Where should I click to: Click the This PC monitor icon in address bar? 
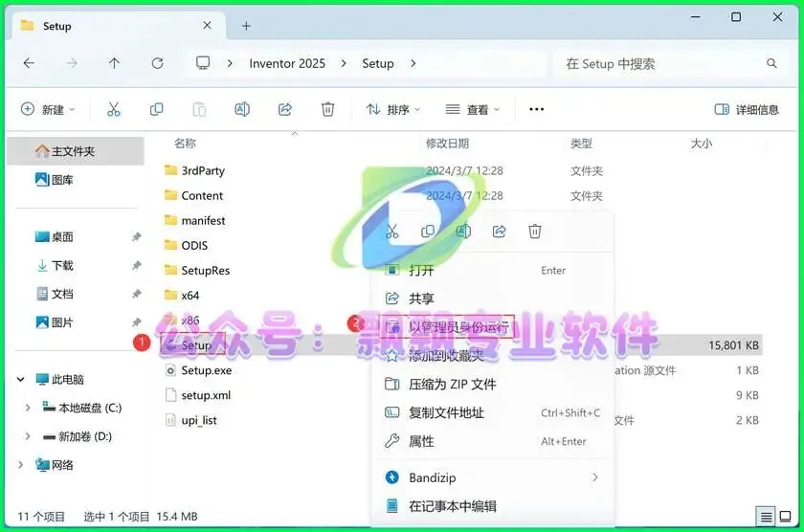(203, 63)
